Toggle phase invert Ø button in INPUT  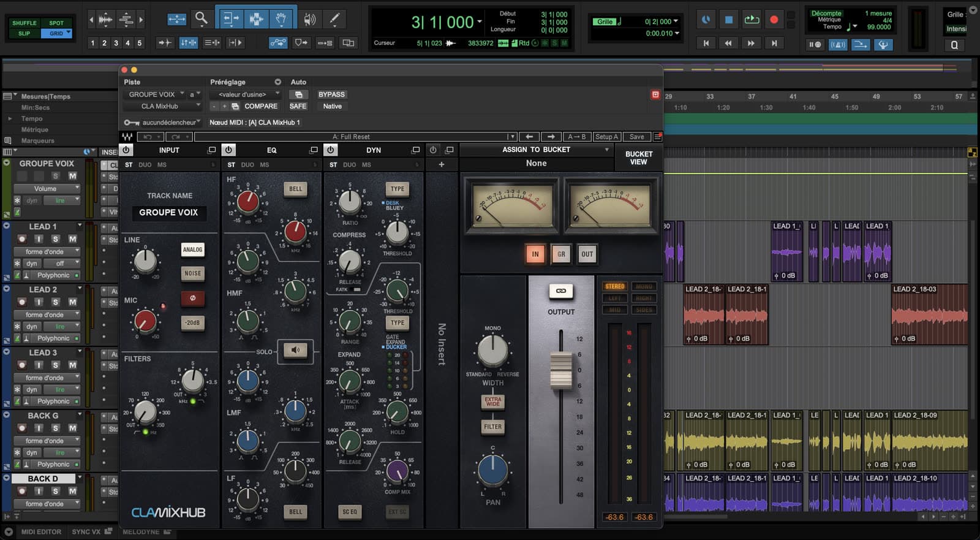tap(192, 298)
